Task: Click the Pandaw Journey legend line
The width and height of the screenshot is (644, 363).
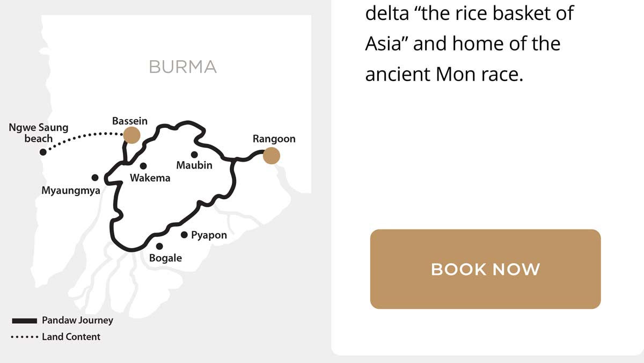Action: 24,321
